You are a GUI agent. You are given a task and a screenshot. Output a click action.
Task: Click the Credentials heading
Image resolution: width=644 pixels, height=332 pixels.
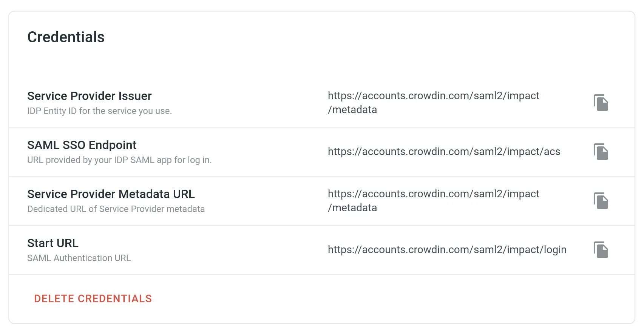tap(66, 37)
